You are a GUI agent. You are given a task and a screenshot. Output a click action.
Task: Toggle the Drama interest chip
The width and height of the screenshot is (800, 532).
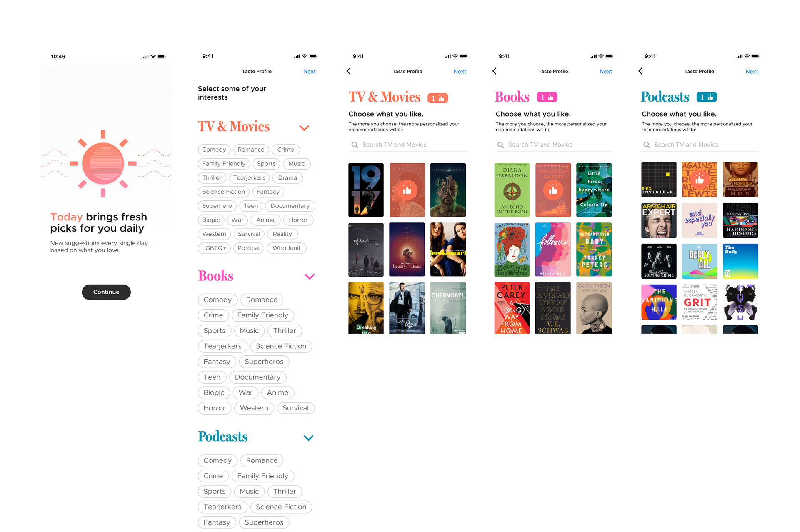(x=287, y=178)
